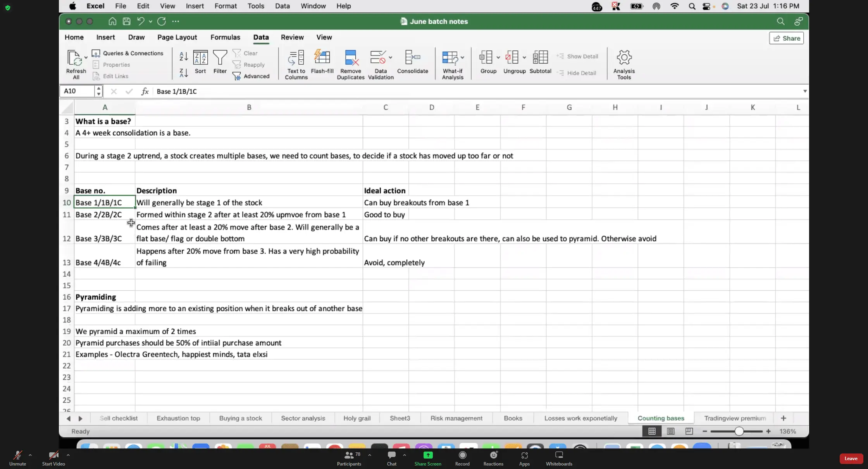
Task: Click the red Leave meeting button
Action: (851, 459)
